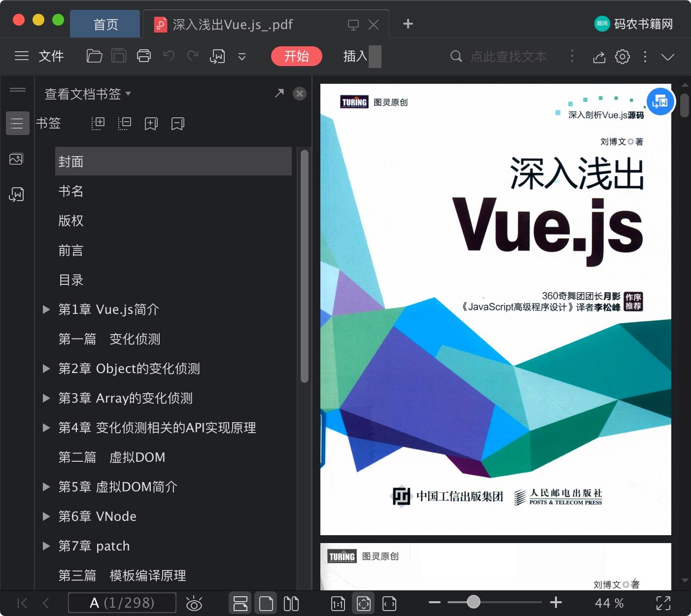Open the 查看文档书签 dropdown
The image size is (691, 616).
(88, 94)
